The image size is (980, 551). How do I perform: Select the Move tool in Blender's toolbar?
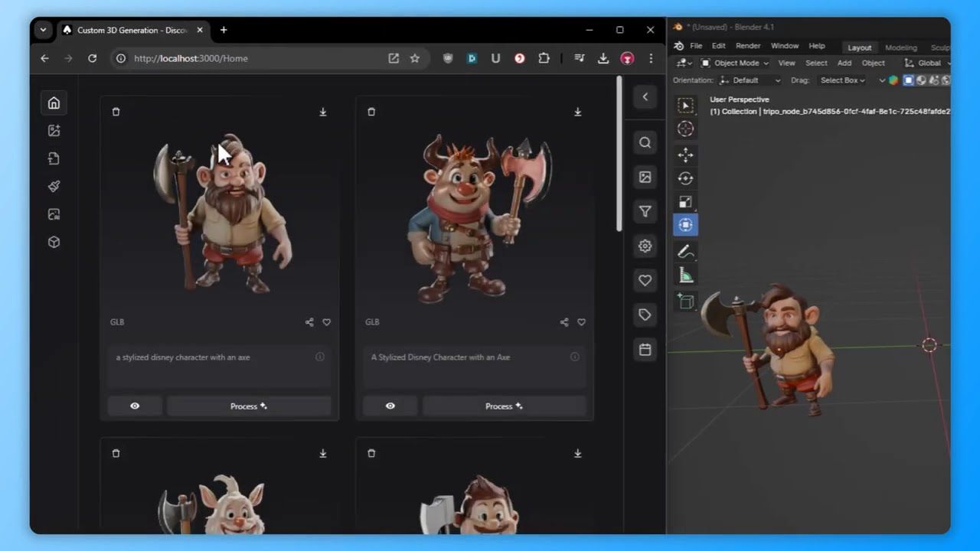click(x=685, y=155)
